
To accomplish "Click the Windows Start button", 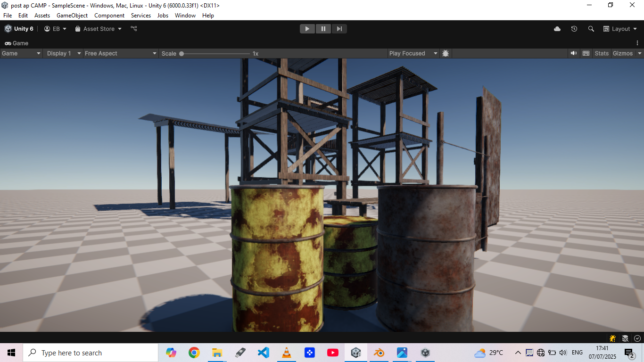I will pyautogui.click(x=11, y=353).
